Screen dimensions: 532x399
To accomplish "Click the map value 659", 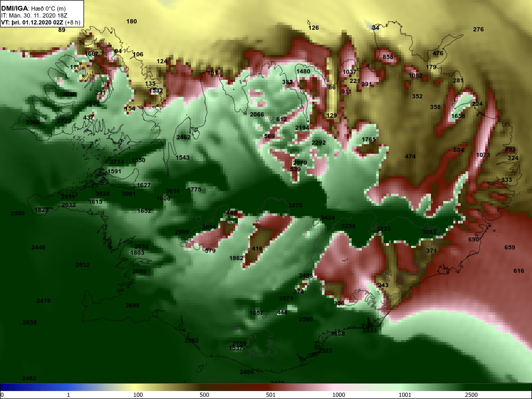I will pyautogui.click(x=510, y=248).
